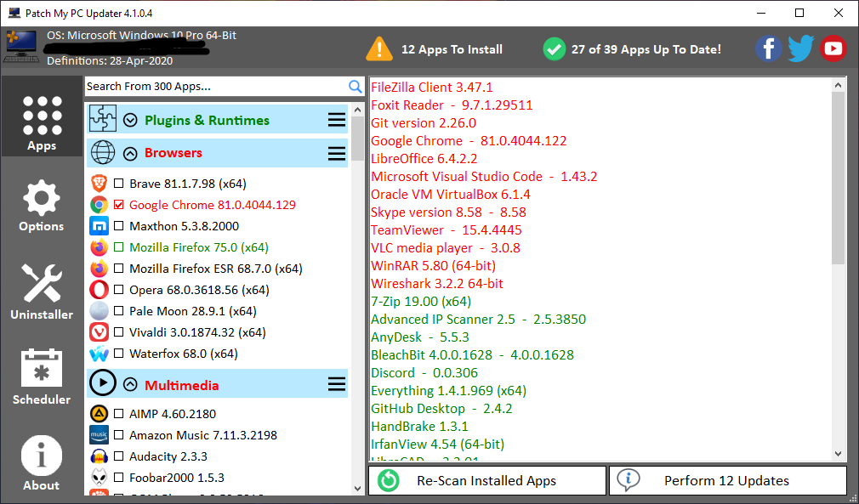Screen dimensions: 859x504
Task: Check the AIMP 4.60.2180 checkbox
Action: (x=118, y=414)
